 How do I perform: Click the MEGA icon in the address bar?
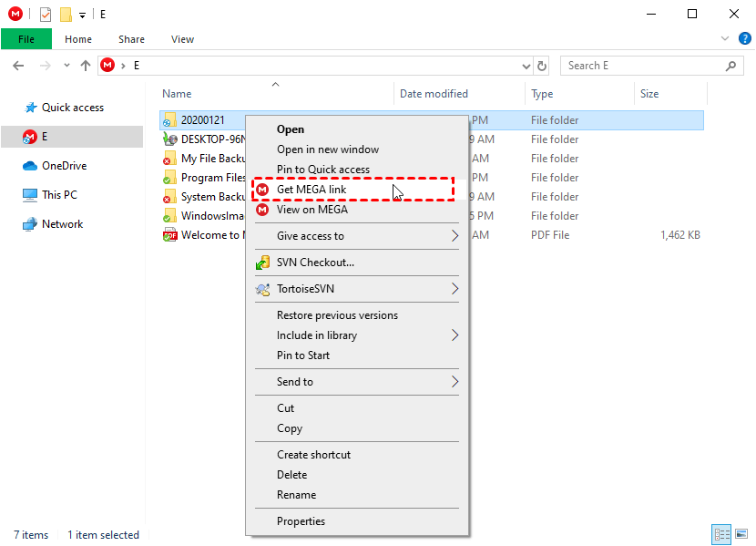[x=107, y=65]
